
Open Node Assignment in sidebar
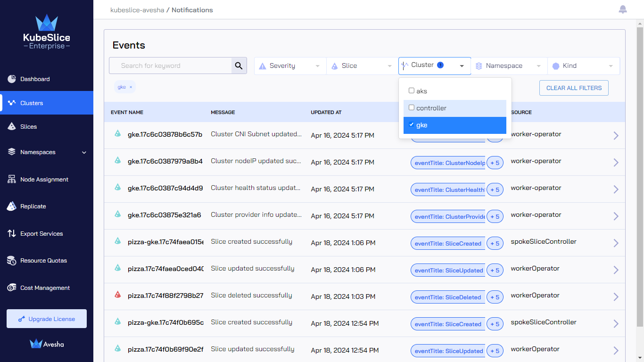44,180
